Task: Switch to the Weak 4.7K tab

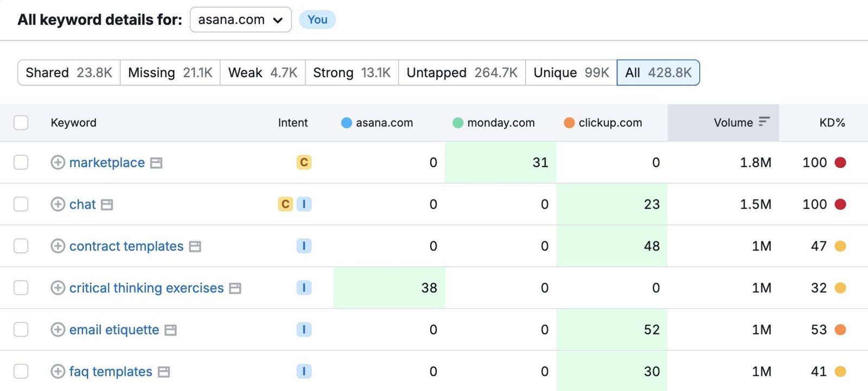Action: 263,73
